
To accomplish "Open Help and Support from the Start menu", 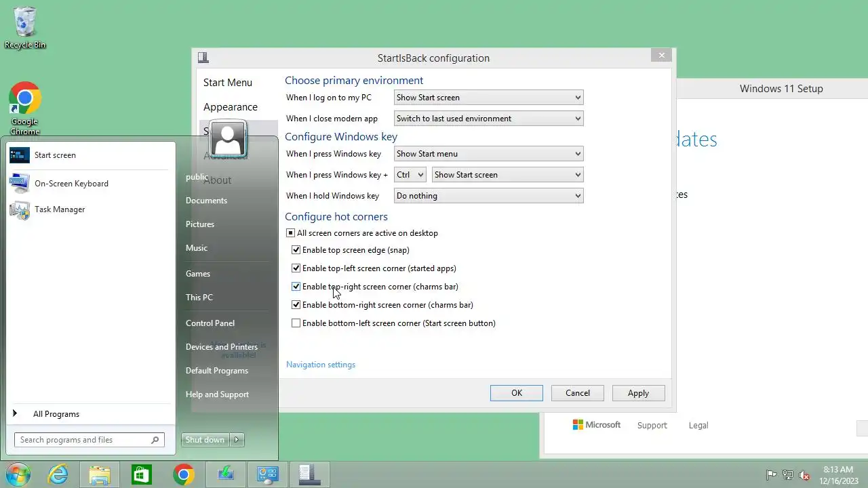I will tap(217, 394).
